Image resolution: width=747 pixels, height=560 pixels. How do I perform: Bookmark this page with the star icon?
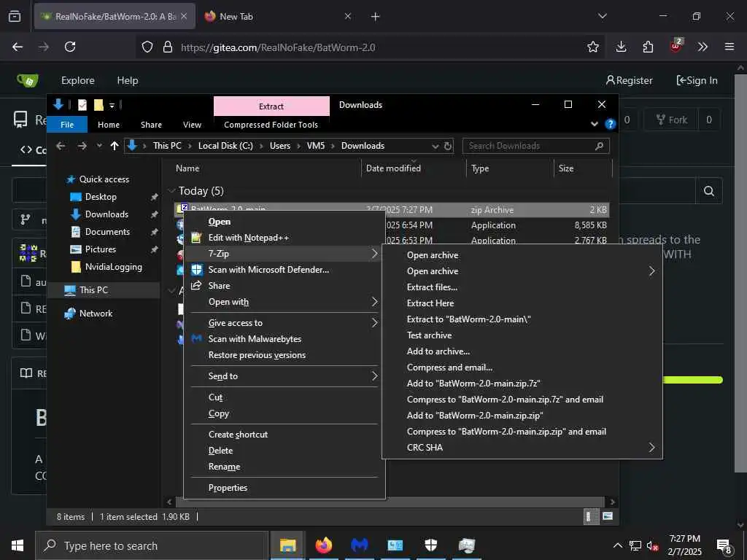[x=592, y=47]
